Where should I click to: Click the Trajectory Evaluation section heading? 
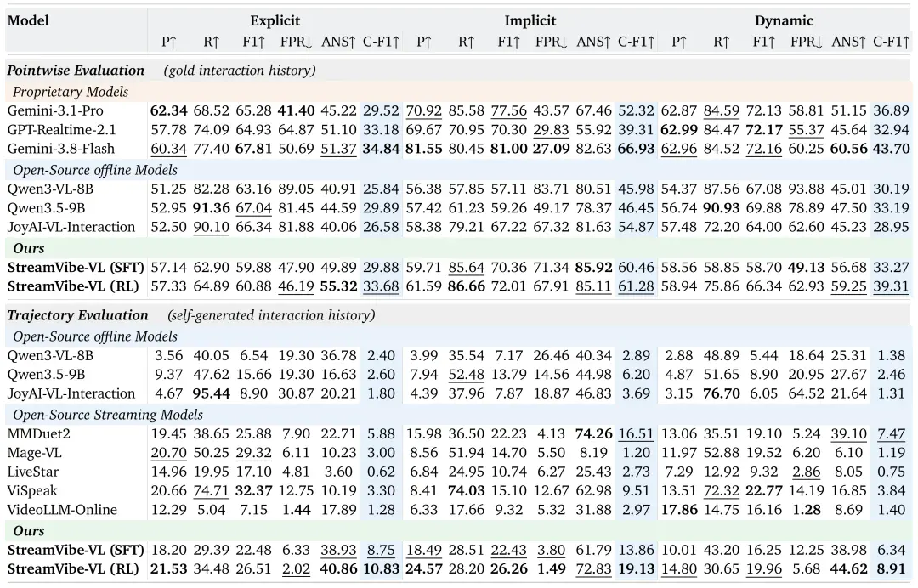(78, 314)
